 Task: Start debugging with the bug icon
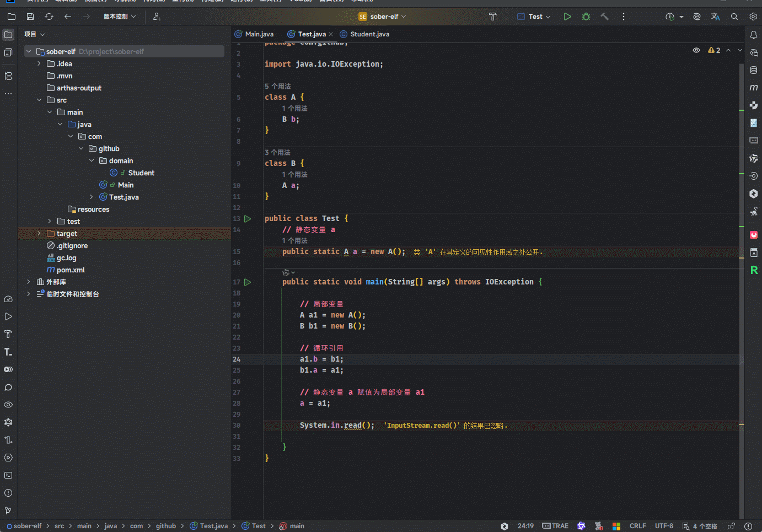coord(586,17)
